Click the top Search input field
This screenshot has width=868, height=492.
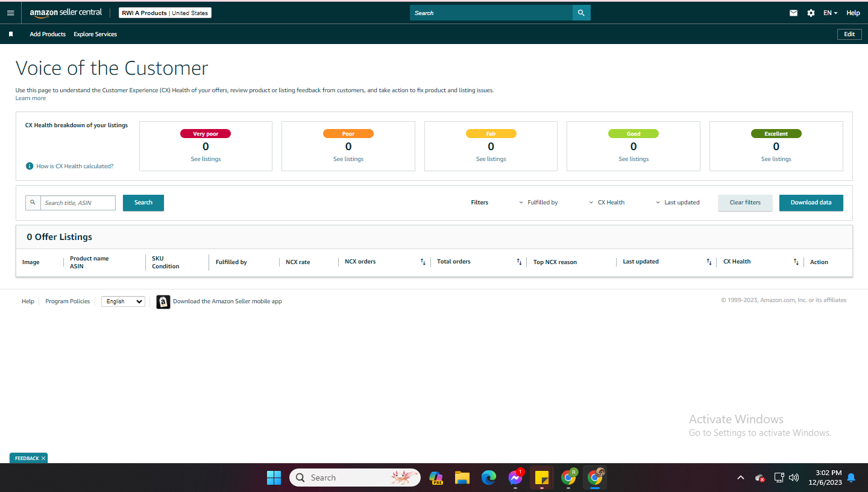coord(491,13)
